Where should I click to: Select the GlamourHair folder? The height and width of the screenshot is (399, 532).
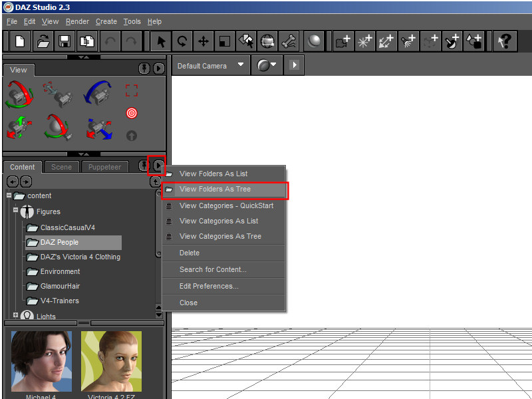click(x=53, y=286)
